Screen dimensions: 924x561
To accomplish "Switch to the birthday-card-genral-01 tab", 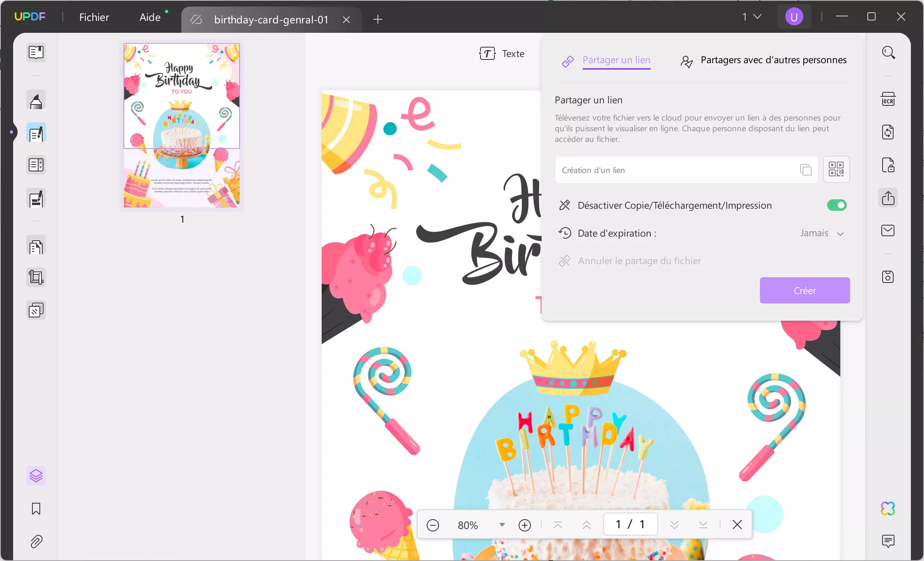I will 271,20.
